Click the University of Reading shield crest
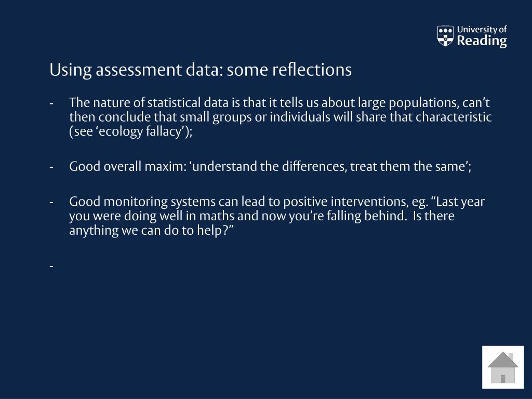The image size is (532, 399). (445, 36)
